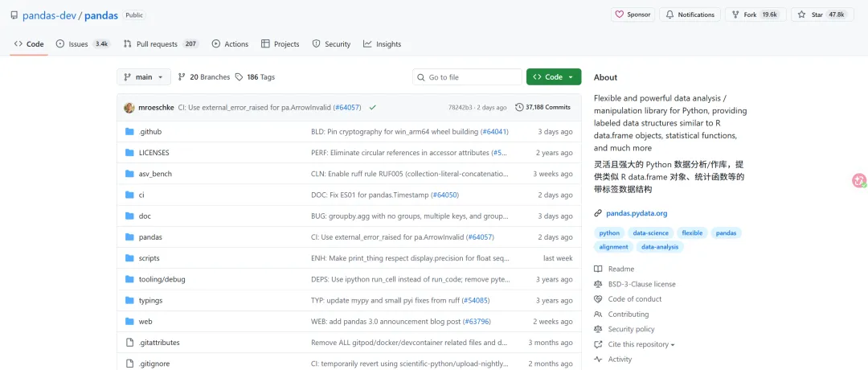Click the heart icon in the Sponsor button
868x370 pixels.
(x=620, y=15)
